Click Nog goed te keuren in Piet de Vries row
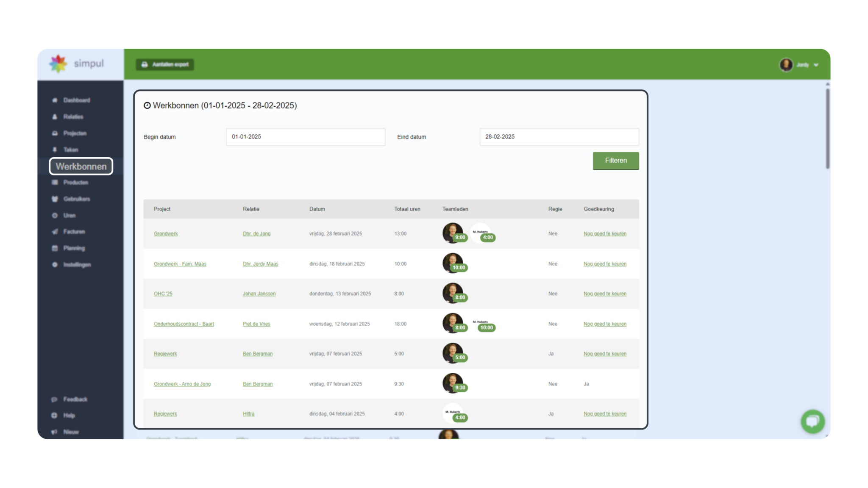The image size is (868, 488). coord(605,324)
